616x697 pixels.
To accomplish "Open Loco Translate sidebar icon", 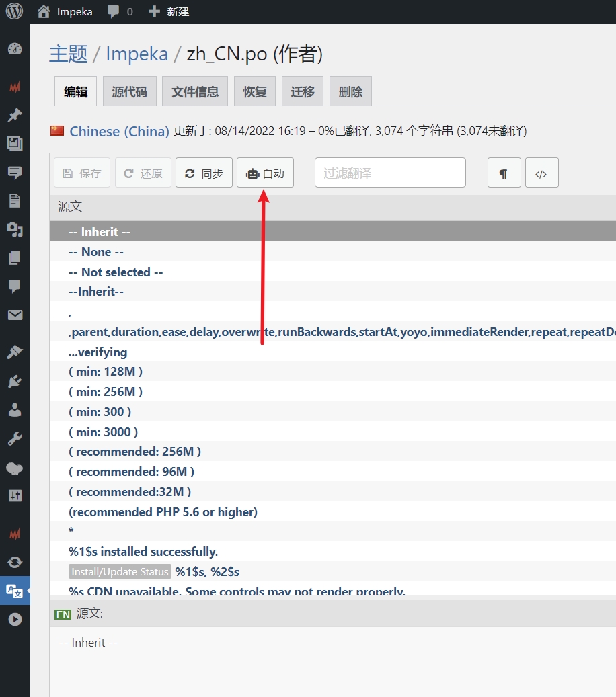I will 15,591.
